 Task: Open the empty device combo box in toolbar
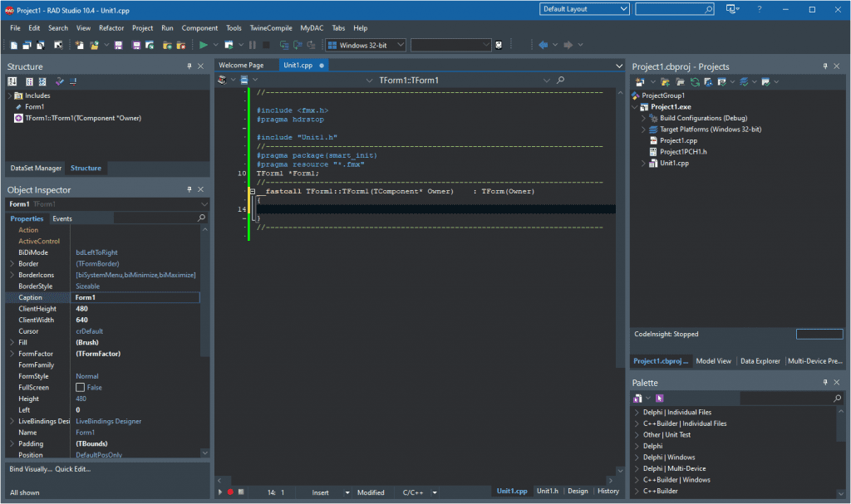tap(450, 45)
